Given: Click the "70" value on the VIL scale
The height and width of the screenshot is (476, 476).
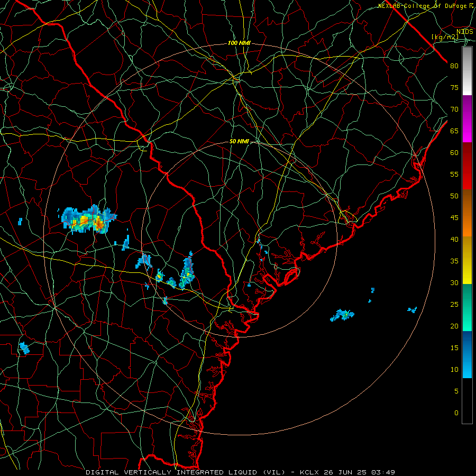Looking at the screenshot, I should (454, 109).
